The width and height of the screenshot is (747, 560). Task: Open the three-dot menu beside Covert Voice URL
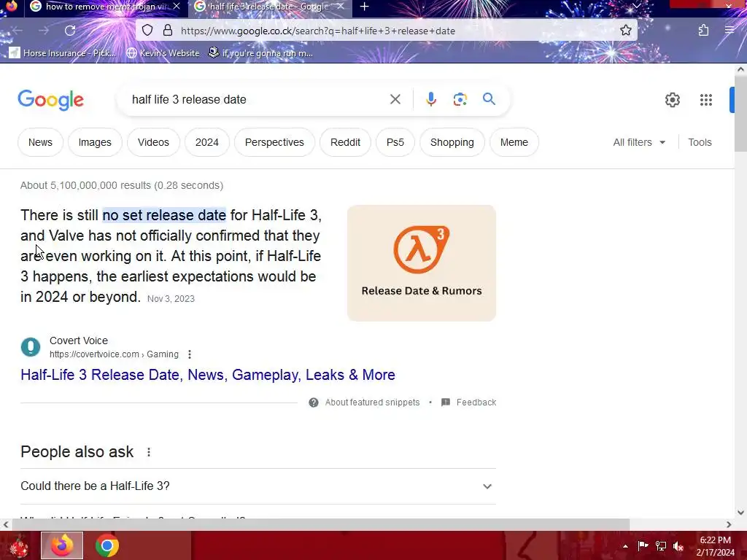coord(190,354)
